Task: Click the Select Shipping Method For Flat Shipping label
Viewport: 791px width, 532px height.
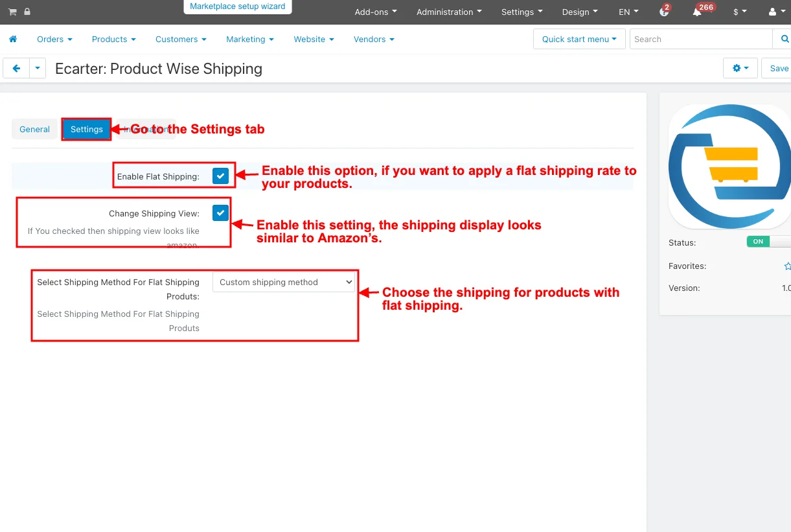Action: [119, 289]
